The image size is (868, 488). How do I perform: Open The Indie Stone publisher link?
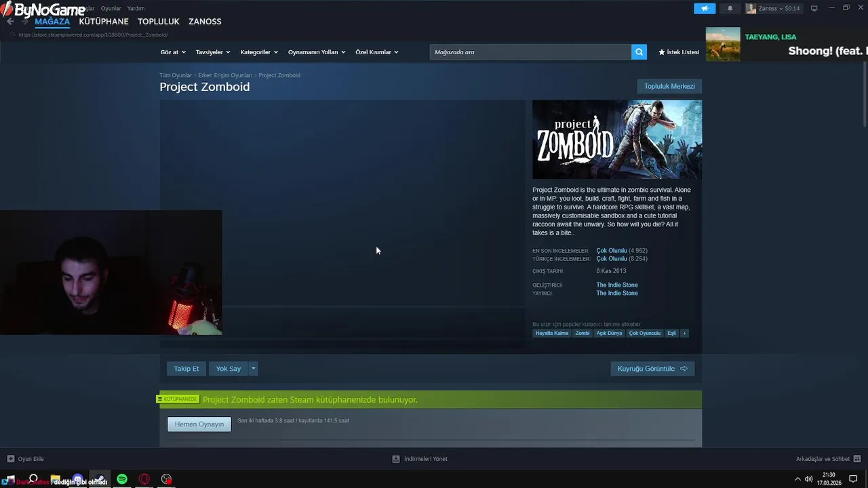pos(617,293)
